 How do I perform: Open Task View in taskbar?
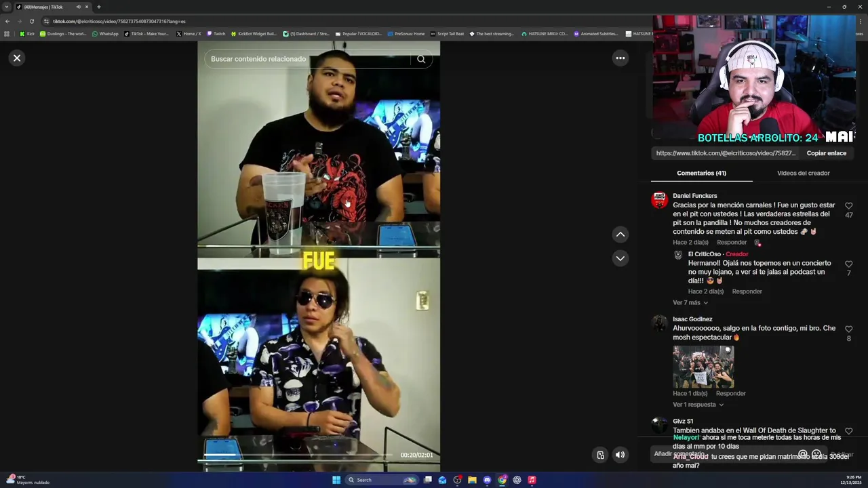point(428,480)
